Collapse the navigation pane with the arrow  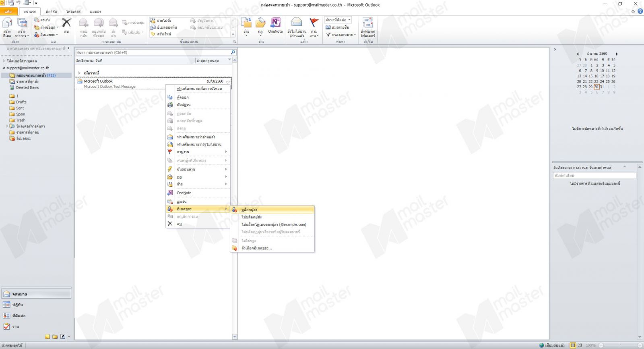point(68,48)
